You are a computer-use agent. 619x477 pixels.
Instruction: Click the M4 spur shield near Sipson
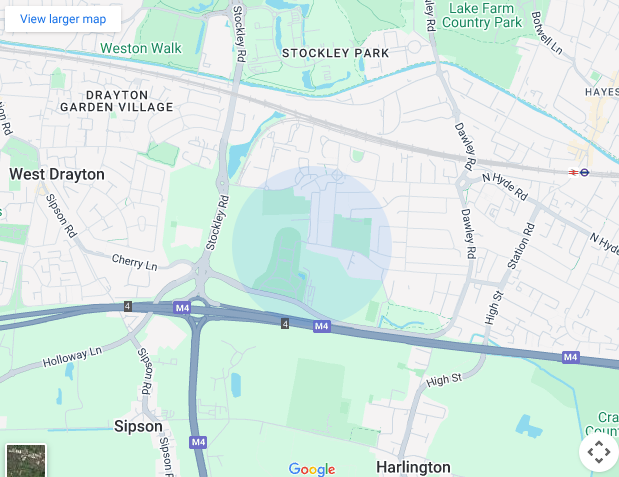(x=198, y=442)
